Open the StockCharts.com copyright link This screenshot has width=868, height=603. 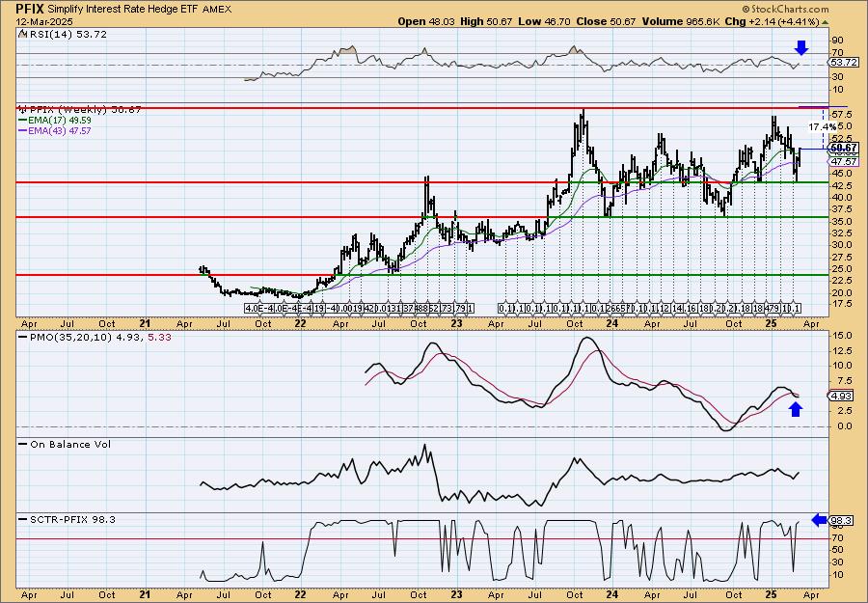785,9
